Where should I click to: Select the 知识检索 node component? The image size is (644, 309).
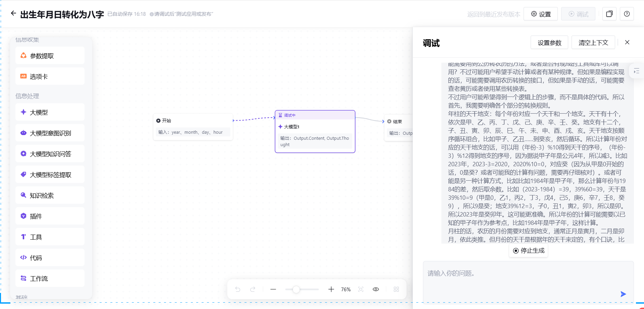(50, 195)
